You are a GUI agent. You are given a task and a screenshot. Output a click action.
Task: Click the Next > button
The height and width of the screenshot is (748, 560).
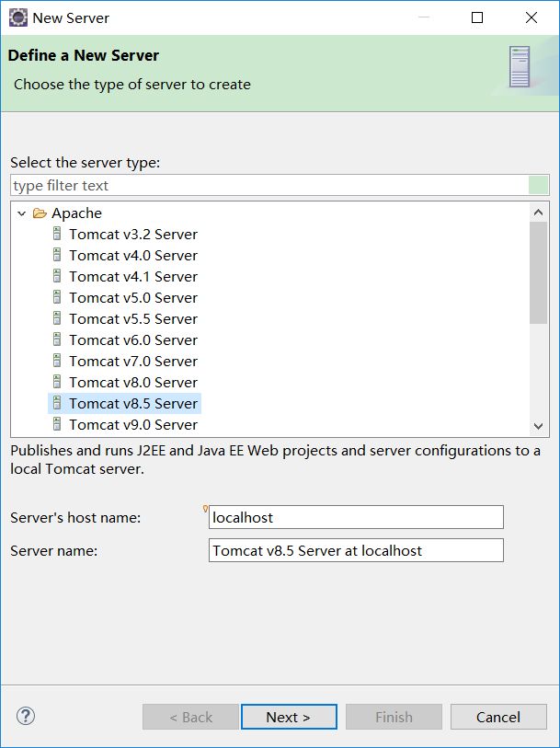[x=289, y=717]
